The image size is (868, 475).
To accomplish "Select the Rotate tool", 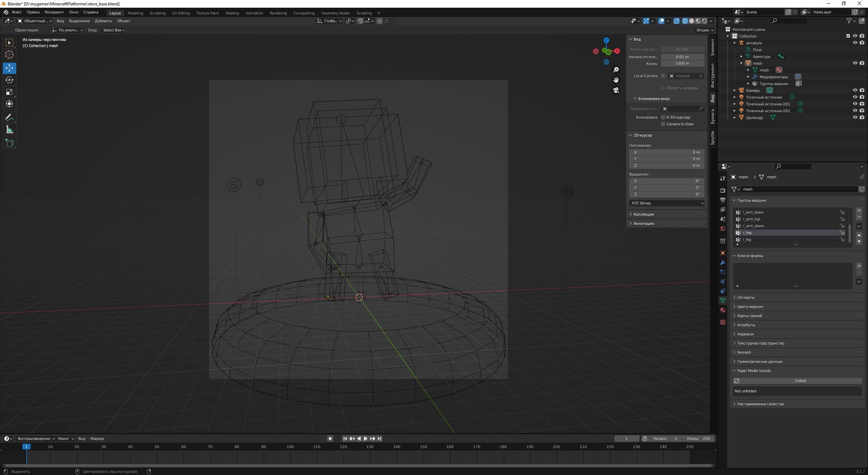I will (x=9, y=80).
